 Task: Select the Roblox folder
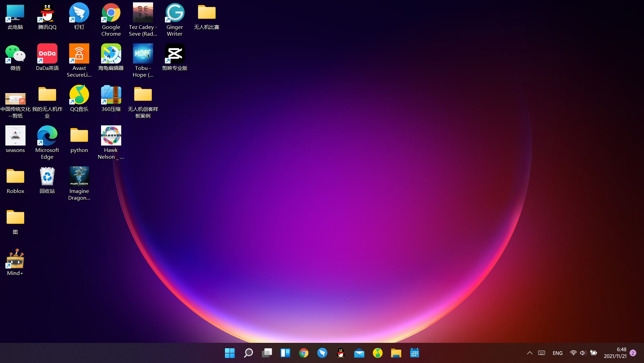[x=15, y=181]
